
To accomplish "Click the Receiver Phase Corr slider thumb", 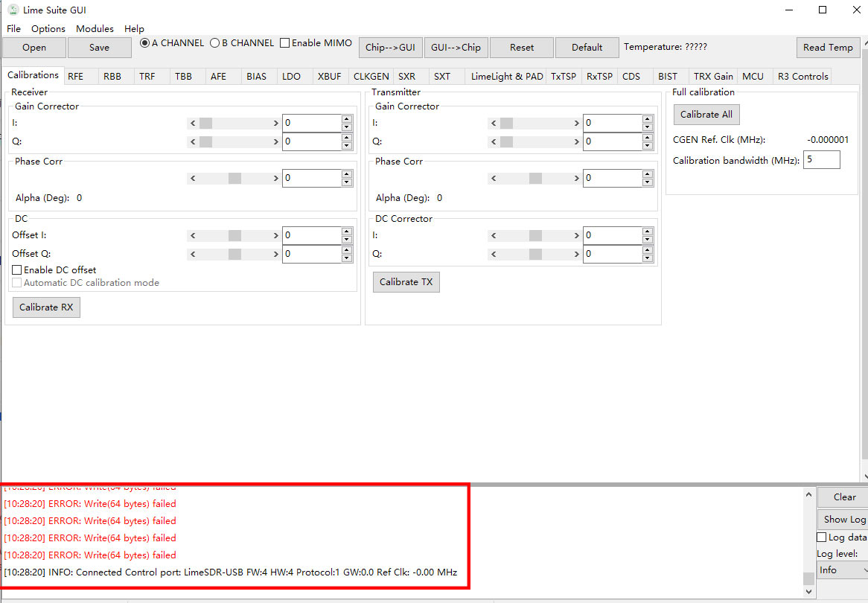I will [234, 179].
